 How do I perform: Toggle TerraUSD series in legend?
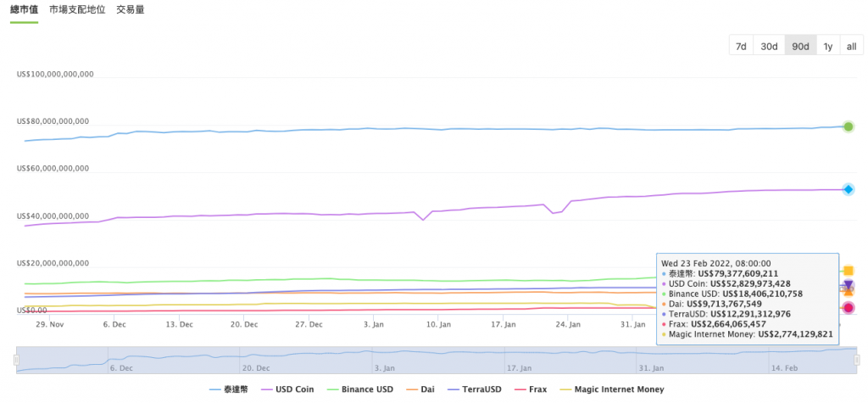(475, 389)
